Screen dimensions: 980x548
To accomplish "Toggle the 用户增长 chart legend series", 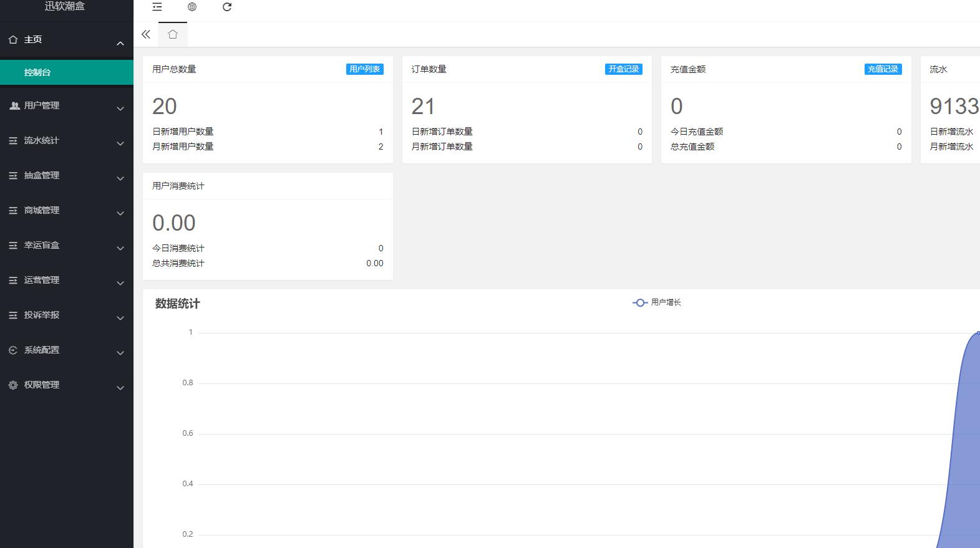I will tap(657, 302).
